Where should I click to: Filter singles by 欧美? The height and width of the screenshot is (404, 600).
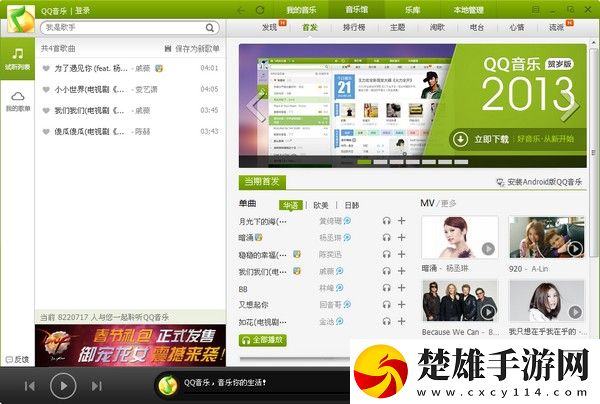tap(321, 205)
